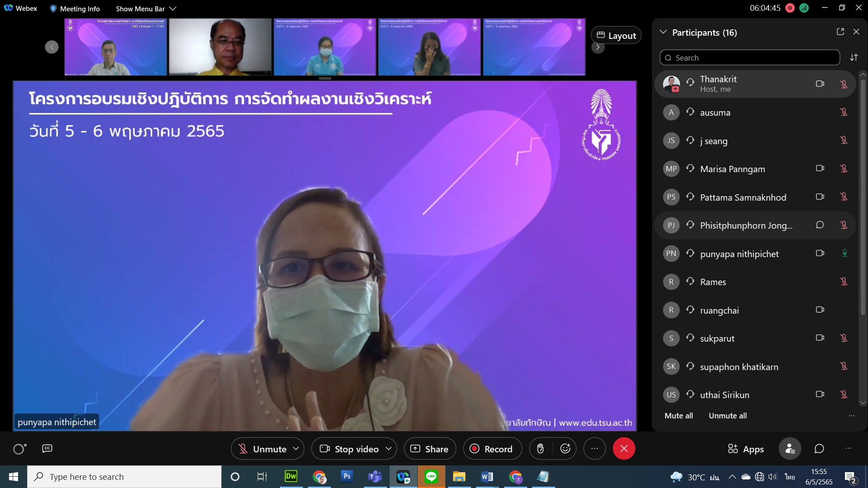Open chat with Phisitphunphorn Jong

pyautogui.click(x=820, y=225)
